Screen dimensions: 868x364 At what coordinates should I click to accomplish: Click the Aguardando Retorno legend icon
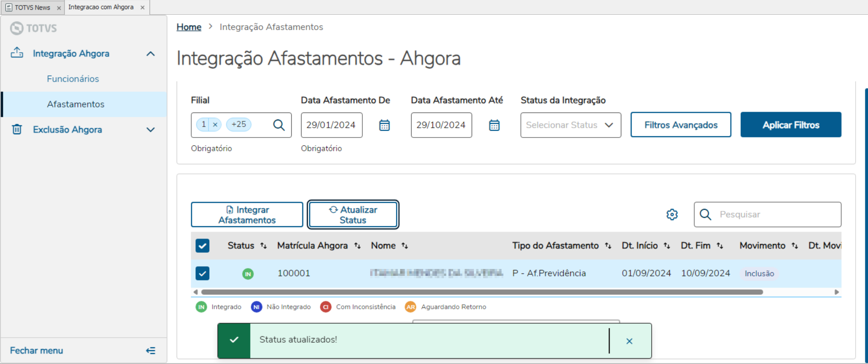click(411, 307)
